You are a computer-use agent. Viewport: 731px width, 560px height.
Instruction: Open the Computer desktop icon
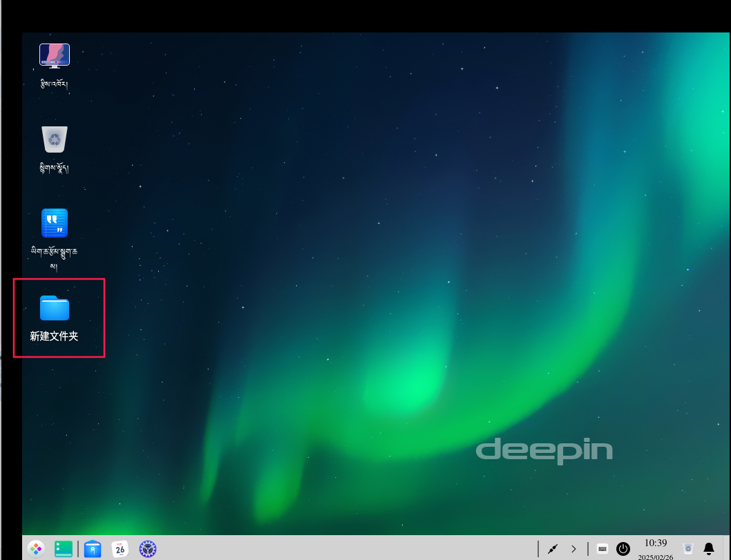coord(55,56)
